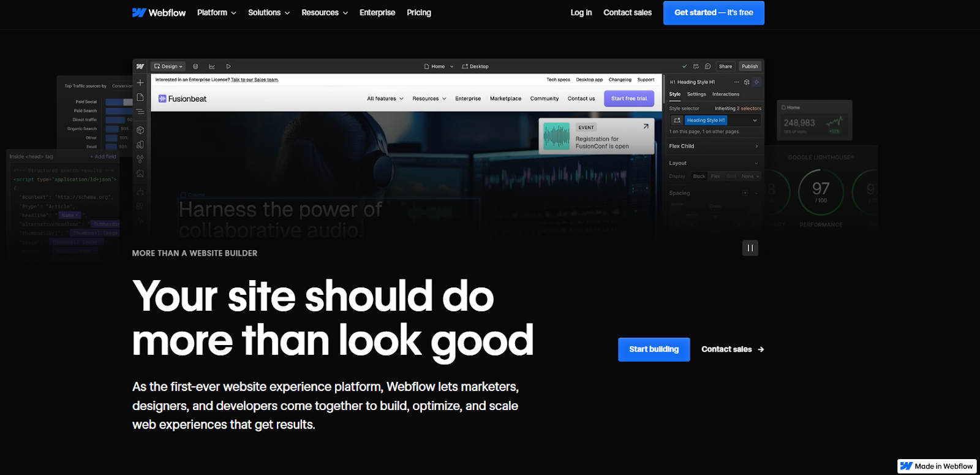Open the Components cube icon in sidebar
Screen dimensions: 980x475
[x=140, y=130]
